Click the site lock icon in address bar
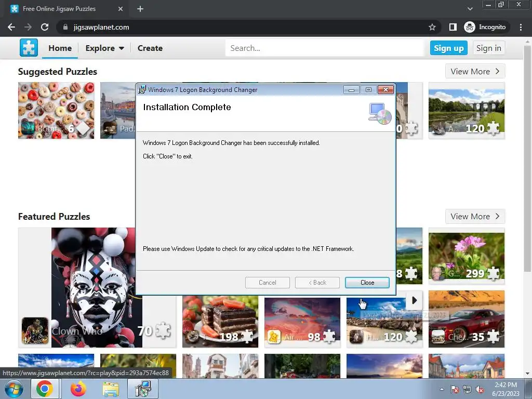 coord(65,27)
